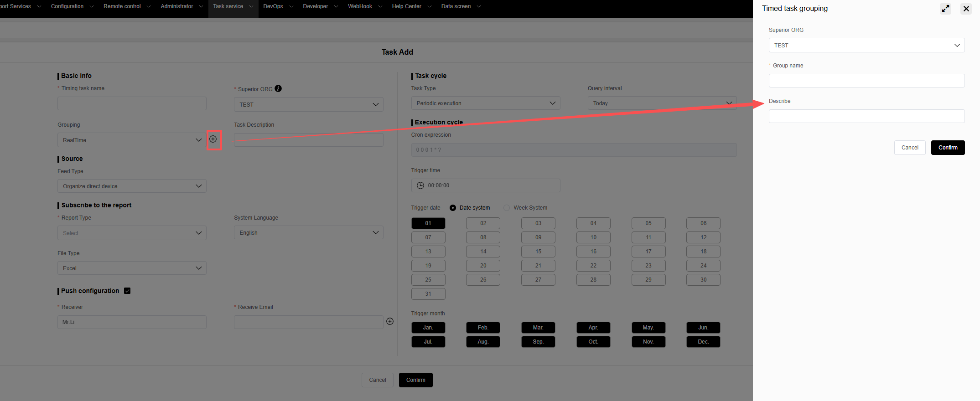The width and height of the screenshot is (980, 401).
Task: Select the Date system radio button
Action: coord(453,208)
